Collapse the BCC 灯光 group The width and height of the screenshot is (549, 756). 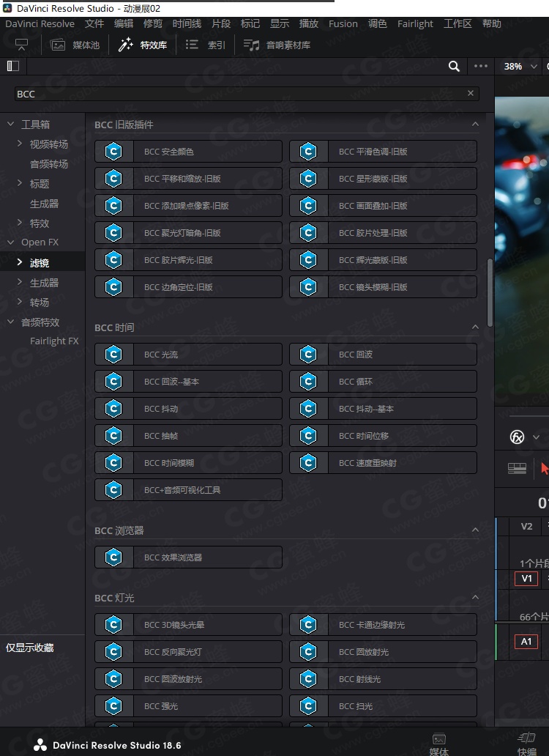(x=475, y=598)
